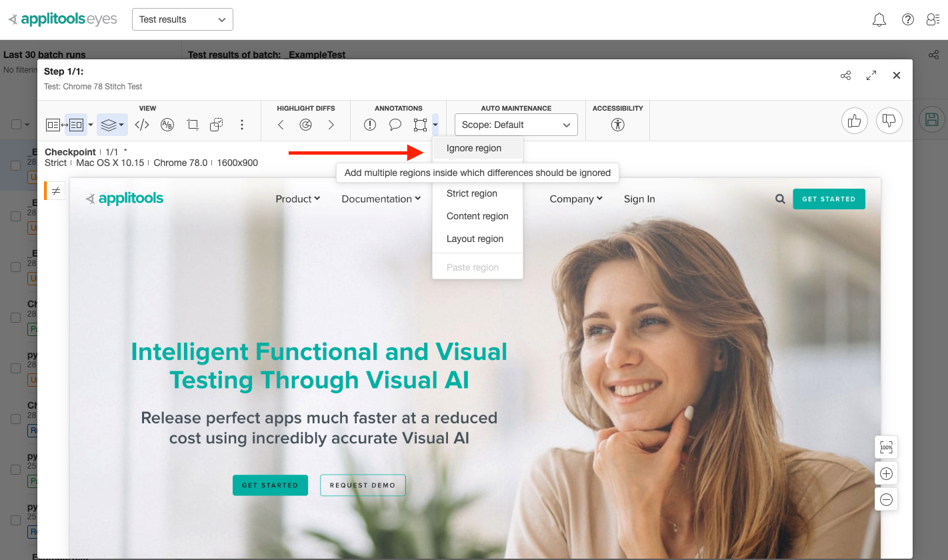Image resolution: width=948 pixels, height=560 pixels.
Task: Click the 100% fit-to-size zoom button
Action: point(886,447)
